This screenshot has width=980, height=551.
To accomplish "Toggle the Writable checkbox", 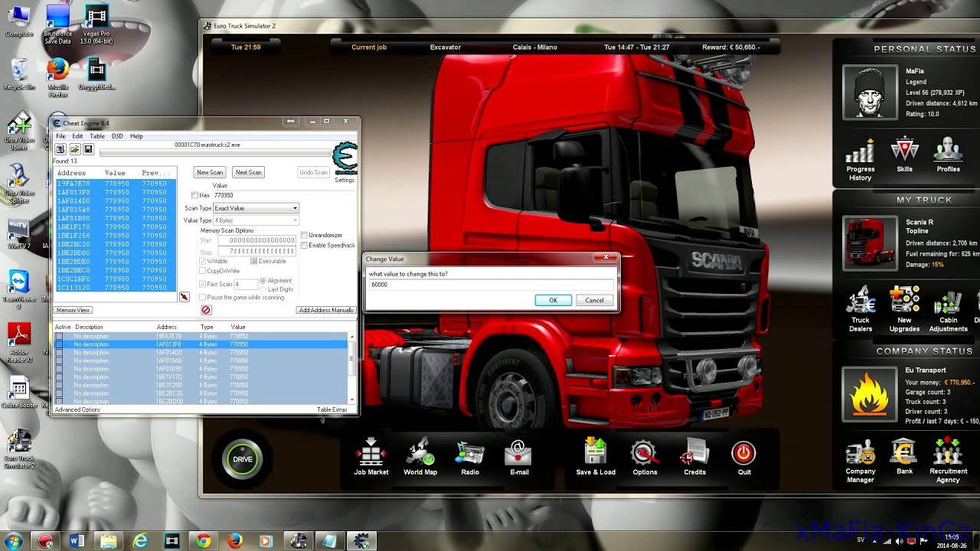I will click(202, 261).
